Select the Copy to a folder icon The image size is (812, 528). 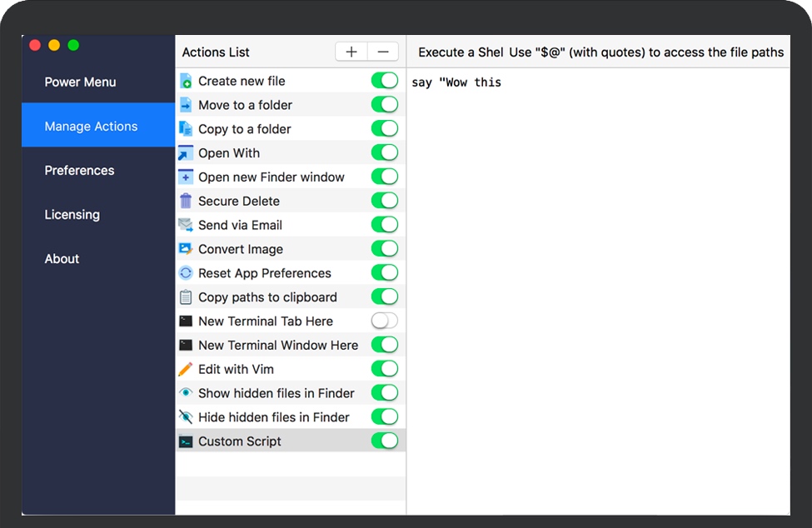coord(187,129)
